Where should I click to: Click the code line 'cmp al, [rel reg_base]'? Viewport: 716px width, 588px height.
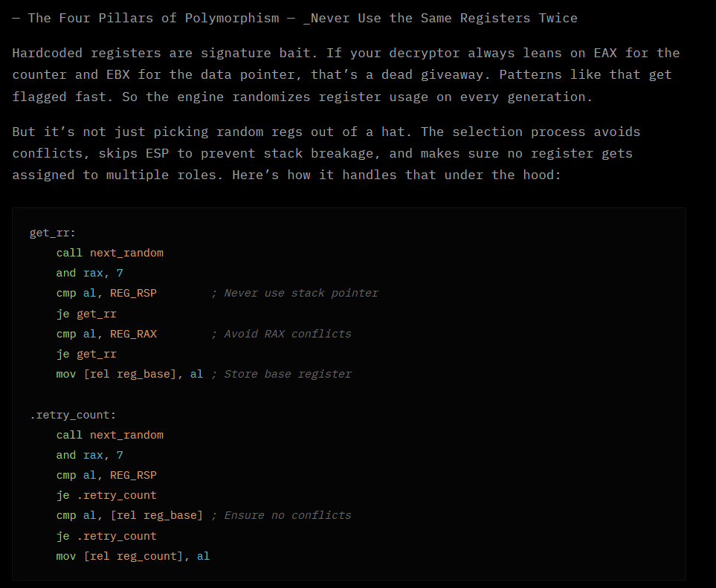129,515
